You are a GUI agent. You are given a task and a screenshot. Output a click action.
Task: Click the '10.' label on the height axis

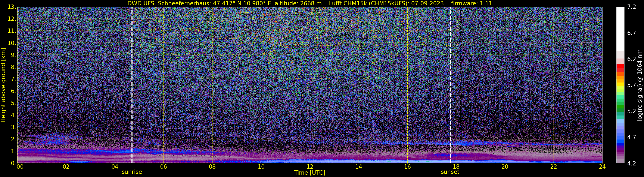coord(12,43)
